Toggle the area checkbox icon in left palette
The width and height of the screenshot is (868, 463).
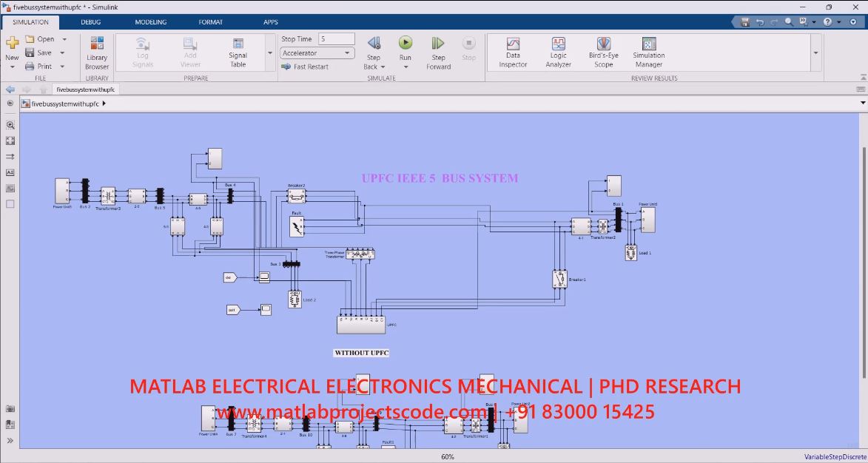[10, 204]
